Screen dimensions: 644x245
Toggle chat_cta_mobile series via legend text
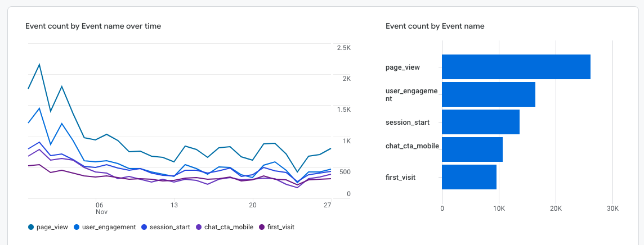click(x=228, y=227)
